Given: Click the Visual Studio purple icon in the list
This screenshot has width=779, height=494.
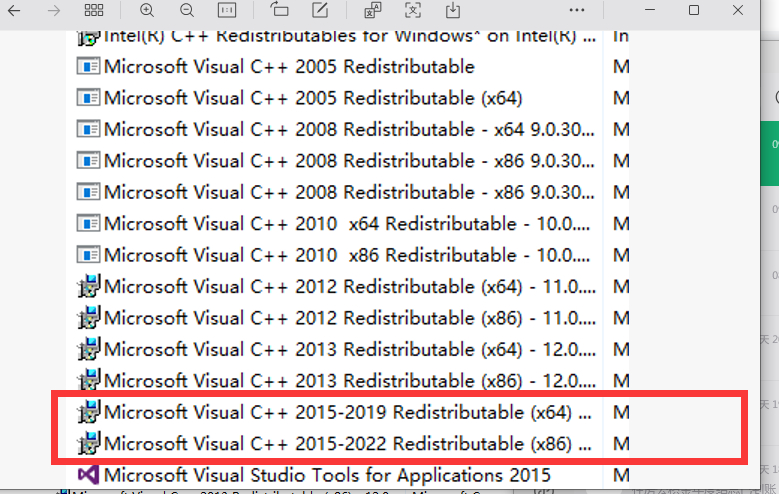Looking at the screenshot, I should click(x=88, y=475).
